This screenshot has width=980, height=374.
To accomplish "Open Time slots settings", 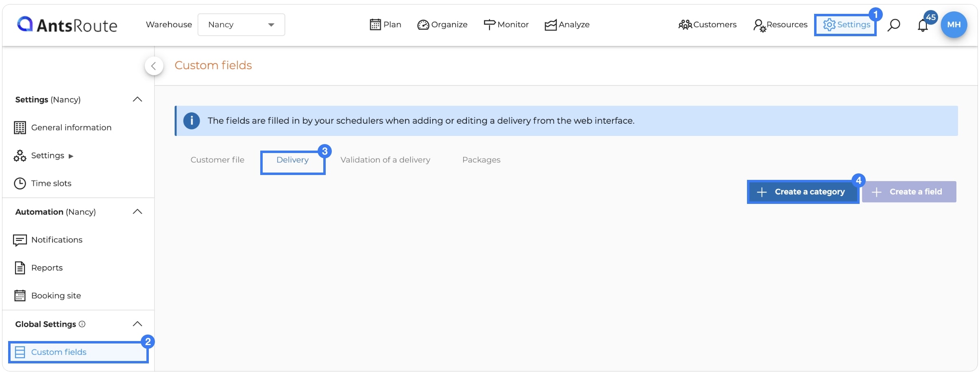I will (x=43, y=184).
